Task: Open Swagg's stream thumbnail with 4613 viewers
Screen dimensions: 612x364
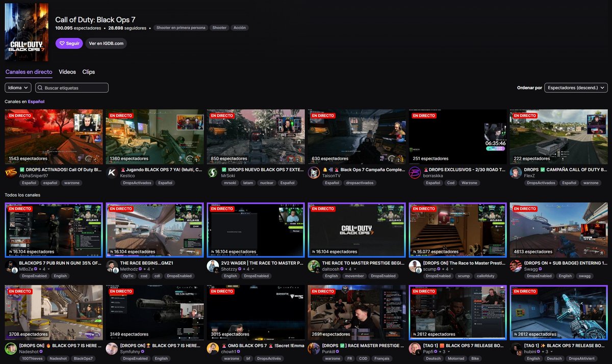Action: point(558,230)
